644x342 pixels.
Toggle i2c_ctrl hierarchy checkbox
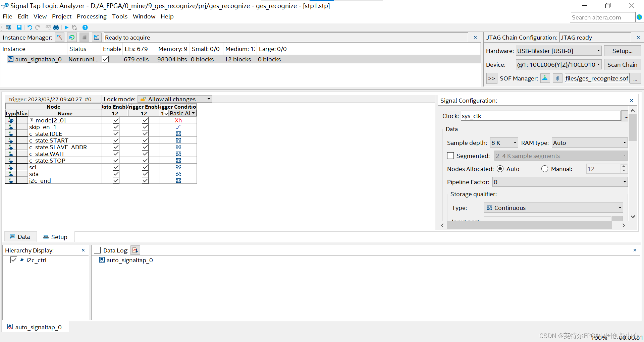pos(14,260)
